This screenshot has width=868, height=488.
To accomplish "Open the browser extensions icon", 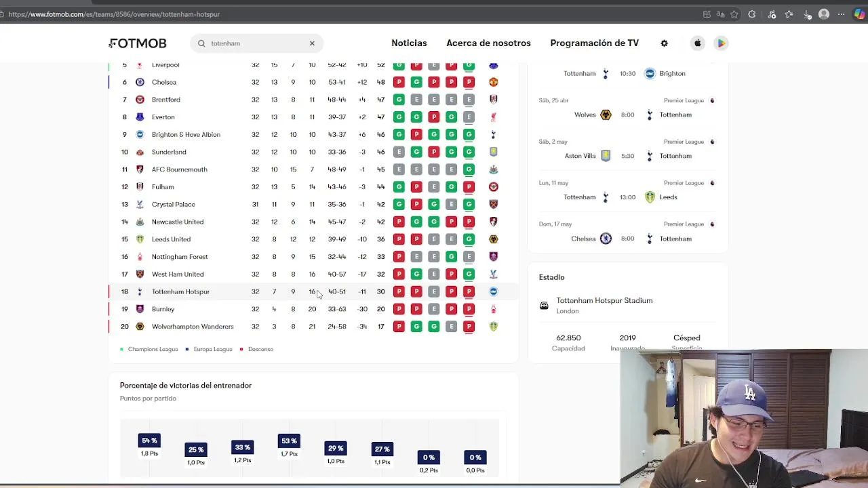I will (751, 14).
